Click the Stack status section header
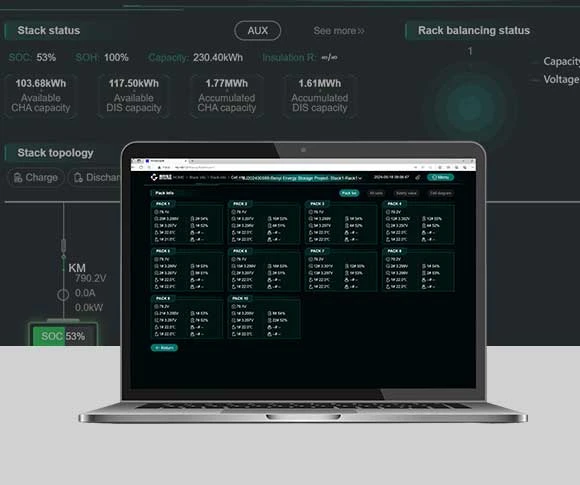Image resolution: width=580 pixels, height=485 pixels. tap(48, 30)
